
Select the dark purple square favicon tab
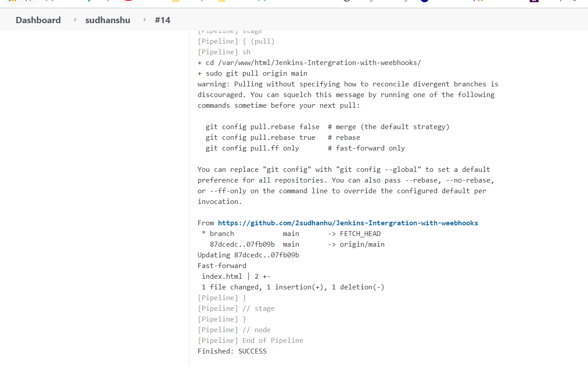(534, 2)
